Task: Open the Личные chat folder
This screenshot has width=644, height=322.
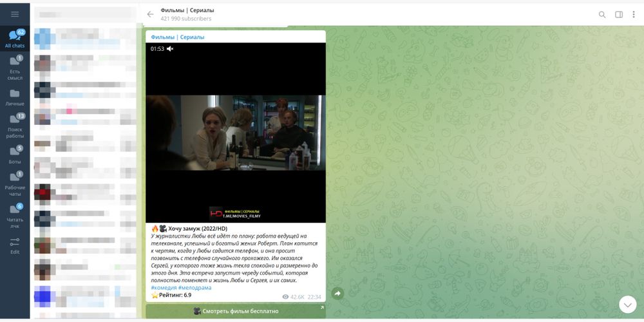Action: 15,98
